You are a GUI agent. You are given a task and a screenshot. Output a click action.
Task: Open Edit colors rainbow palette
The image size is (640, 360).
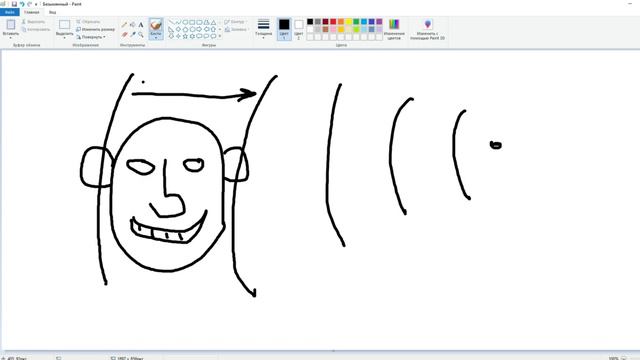394,24
